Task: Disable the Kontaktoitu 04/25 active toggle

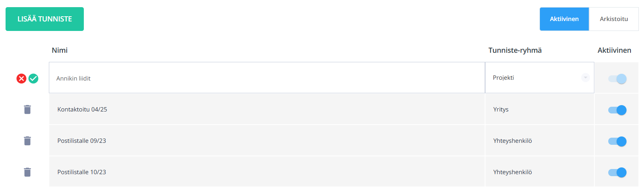Action: click(x=617, y=110)
